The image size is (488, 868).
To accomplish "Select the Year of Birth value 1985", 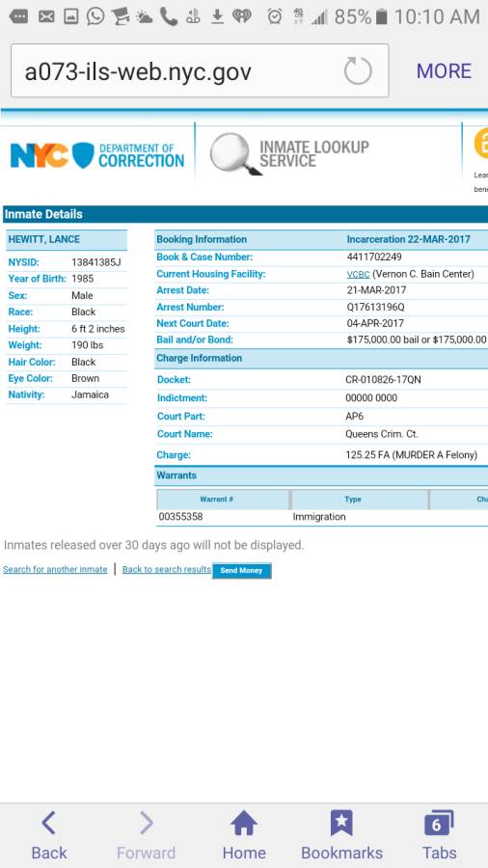I will pyautogui.click(x=82, y=279).
